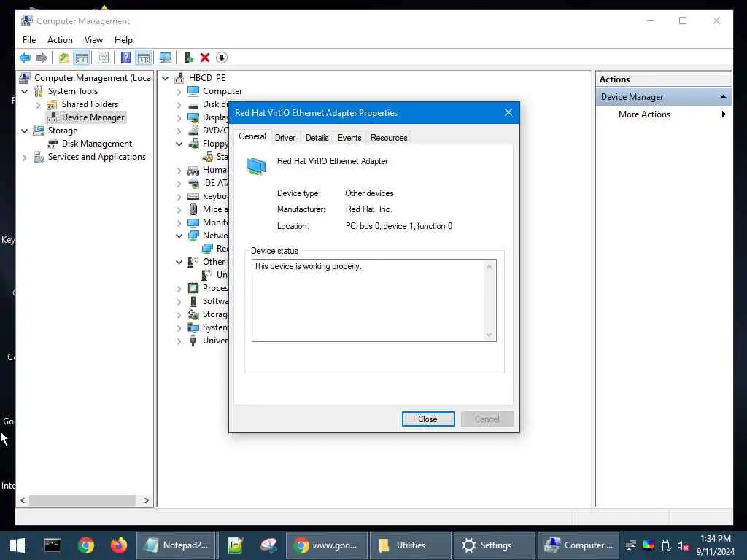Collapse the HBCD_PE root node

coord(166,77)
